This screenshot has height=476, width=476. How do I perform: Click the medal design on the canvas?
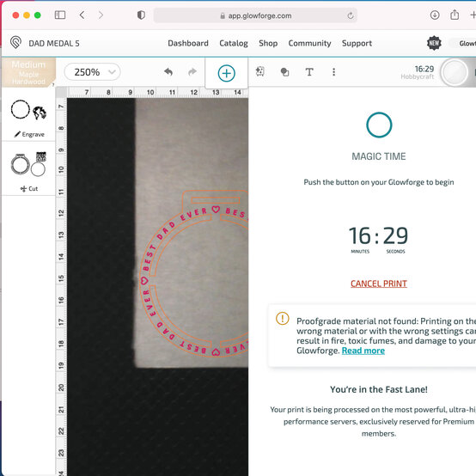(194, 273)
